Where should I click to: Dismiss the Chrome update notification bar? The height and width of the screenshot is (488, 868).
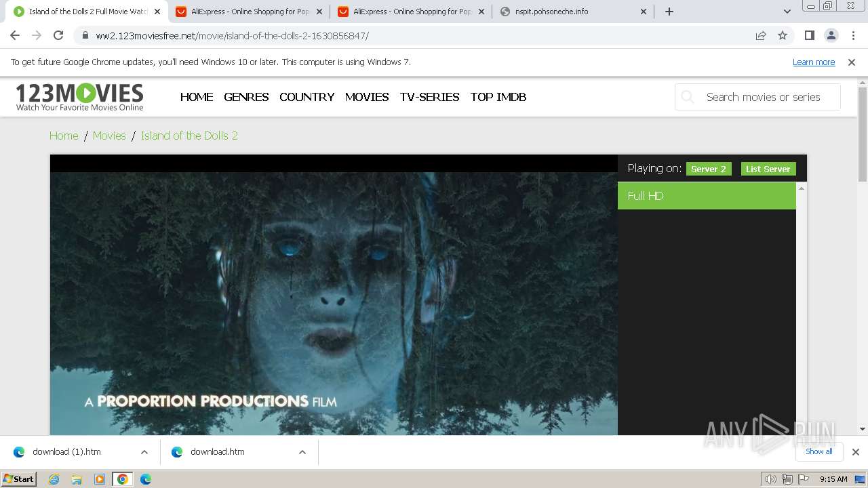point(852,62)
